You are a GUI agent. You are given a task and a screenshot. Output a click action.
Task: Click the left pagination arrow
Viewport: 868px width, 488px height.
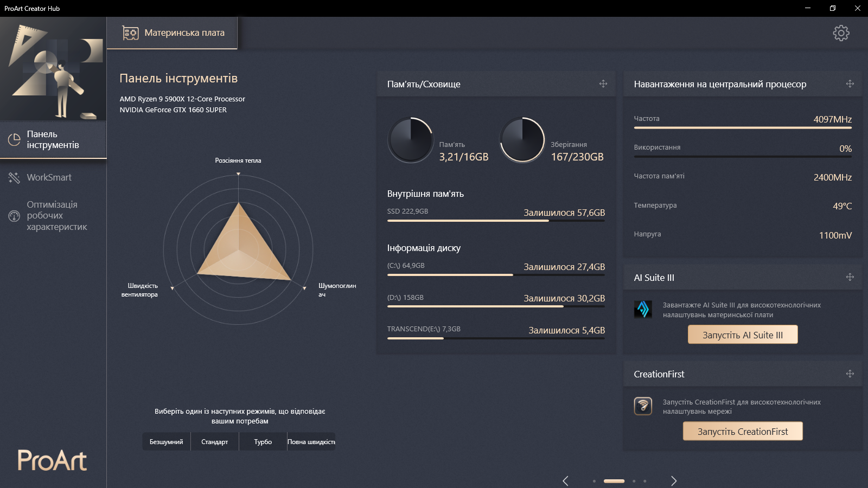(x=566, y=481)
